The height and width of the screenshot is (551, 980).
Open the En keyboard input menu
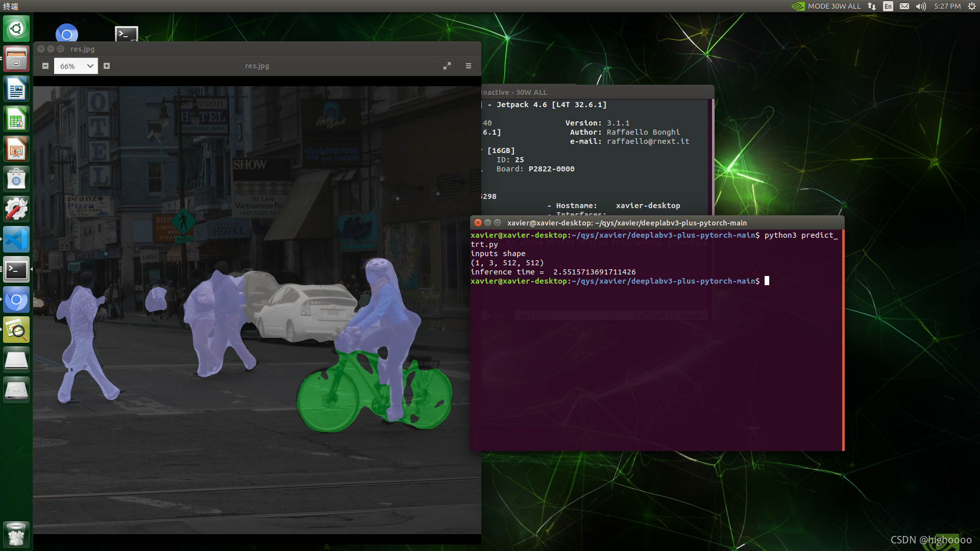[888, 6]
